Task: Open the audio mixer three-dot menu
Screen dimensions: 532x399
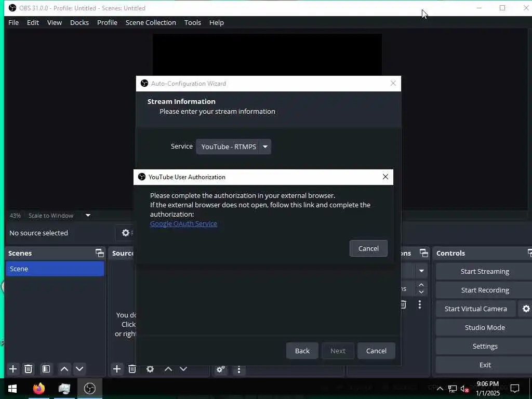Action: coord(239,369)
